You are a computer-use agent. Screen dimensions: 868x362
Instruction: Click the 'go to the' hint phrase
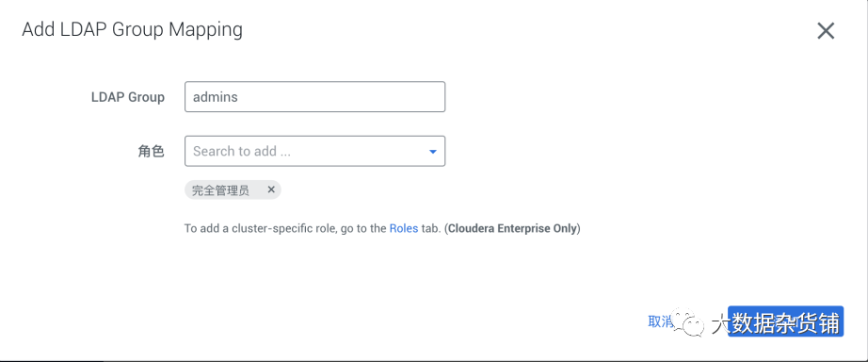tap(363, 228)
